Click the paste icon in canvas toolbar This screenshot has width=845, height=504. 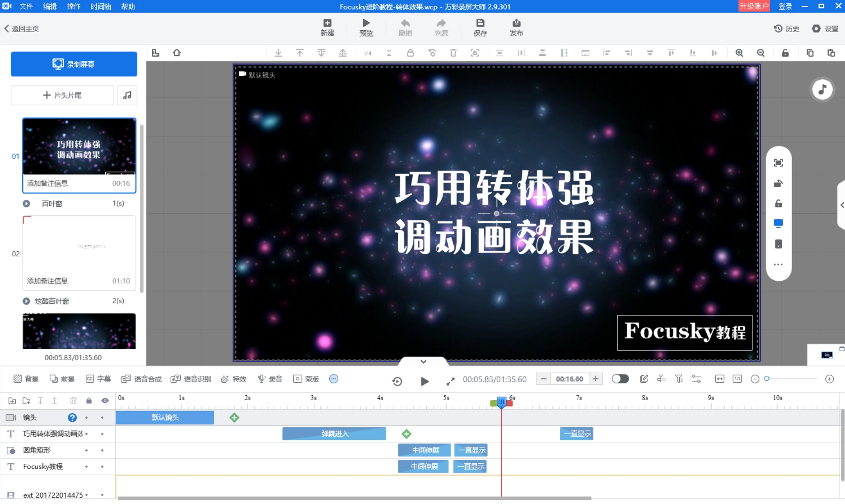(x=831, y=53)
